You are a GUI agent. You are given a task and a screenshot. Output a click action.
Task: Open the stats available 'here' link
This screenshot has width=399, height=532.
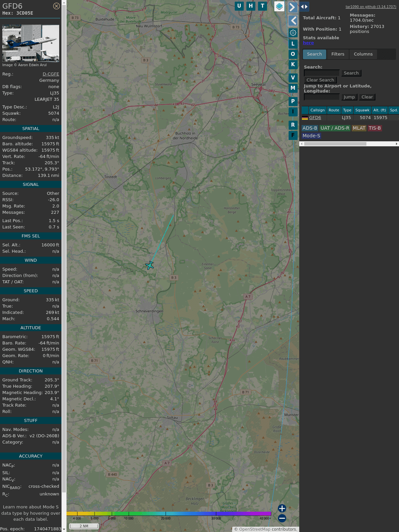[x=308, y=43]
